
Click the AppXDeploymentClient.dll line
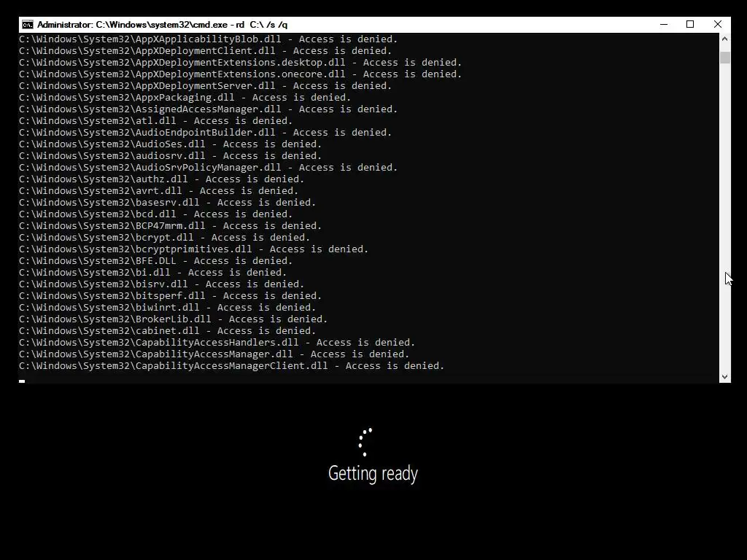(205, 51)
